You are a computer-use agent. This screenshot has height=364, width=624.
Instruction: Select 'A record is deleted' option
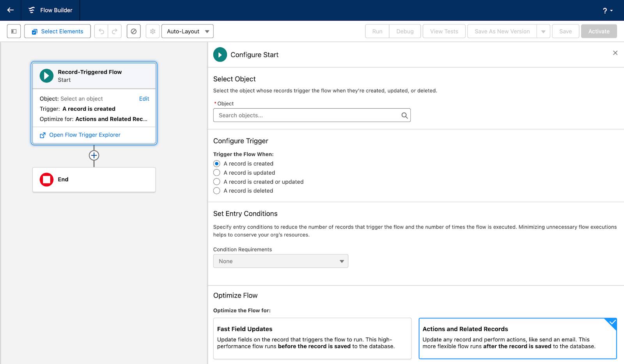pos(217,191)
